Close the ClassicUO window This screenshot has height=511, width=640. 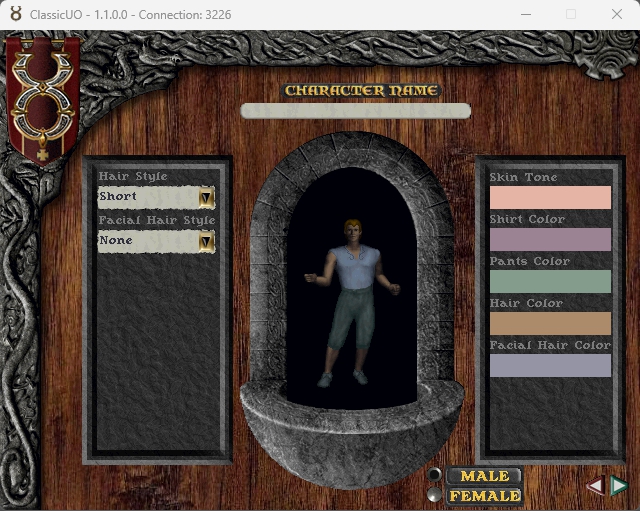coord(617,14)
